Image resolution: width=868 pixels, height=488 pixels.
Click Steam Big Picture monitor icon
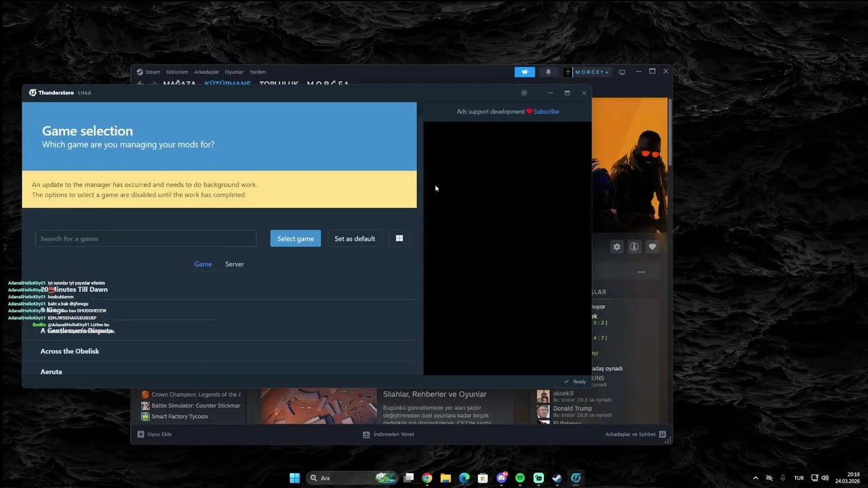[622, 72]
